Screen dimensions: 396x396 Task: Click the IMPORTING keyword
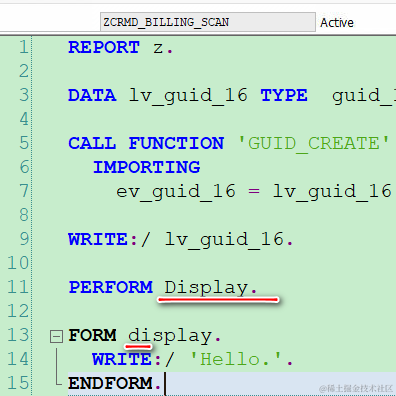(x=146, y=167)
